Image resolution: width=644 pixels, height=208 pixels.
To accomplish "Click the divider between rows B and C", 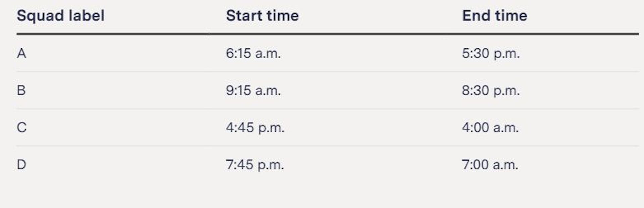I will [327, 109].
